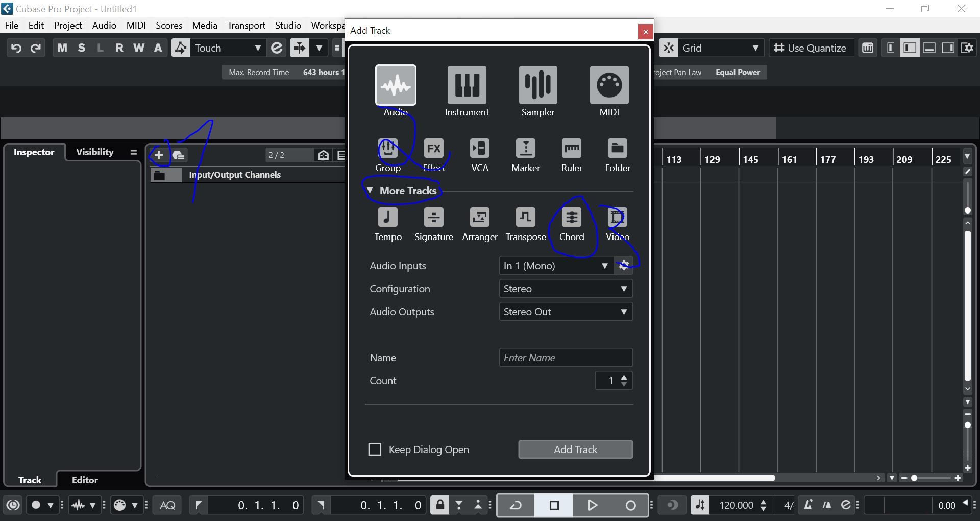Collapse the More Tracks section
This screenshot has height=521, width=980.
(370, 191)
